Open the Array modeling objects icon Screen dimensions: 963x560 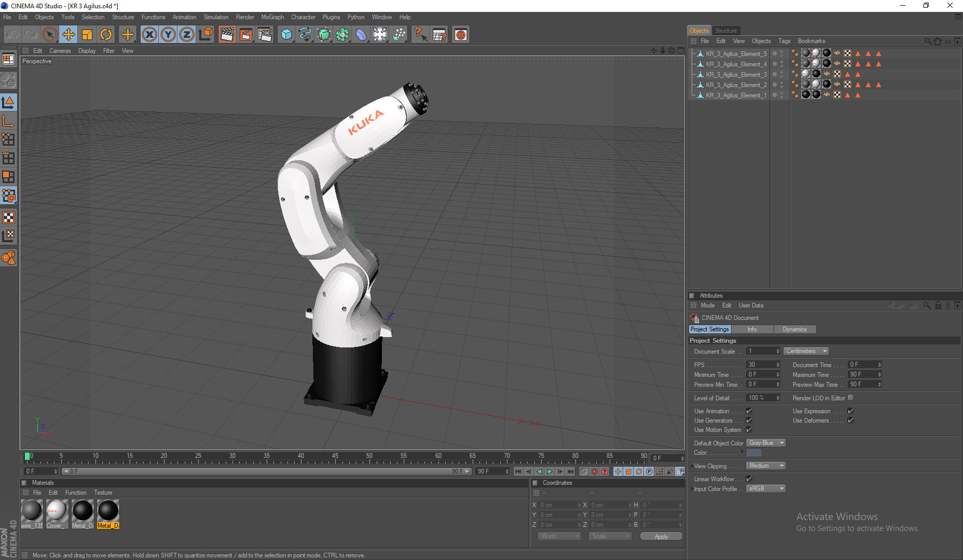pyautogui.click(x=342, y=35)
